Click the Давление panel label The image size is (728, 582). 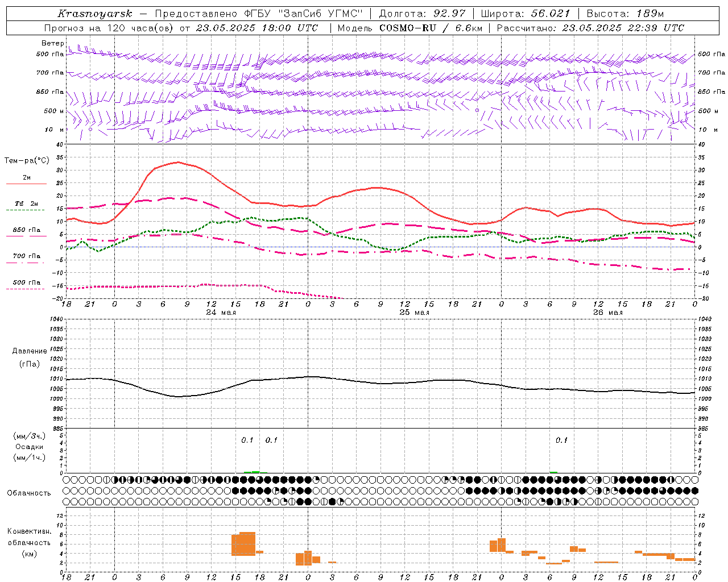point(30,351)
